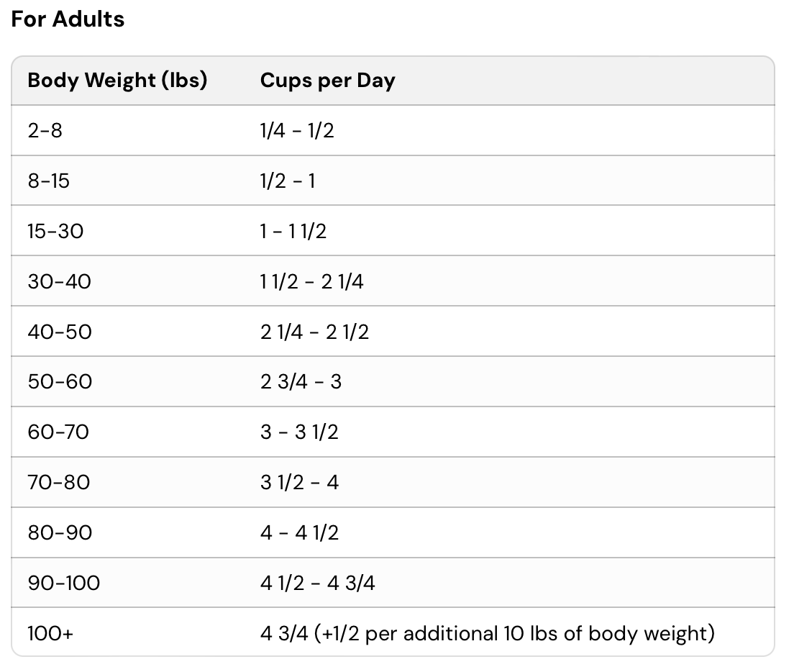Viewport: 794px width, 672px height.
Task: Click the "1/2 - 1" cups value
Action: tap(288, 181)
